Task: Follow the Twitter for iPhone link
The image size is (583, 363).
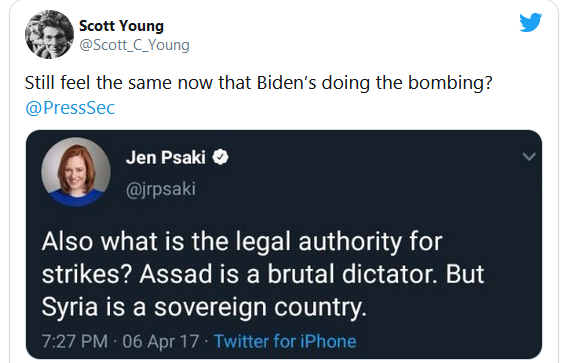Action: click(285, 341)
